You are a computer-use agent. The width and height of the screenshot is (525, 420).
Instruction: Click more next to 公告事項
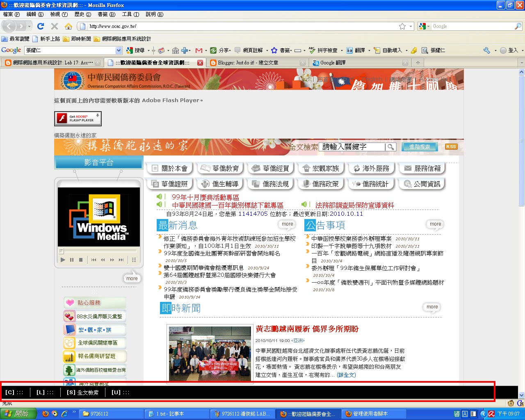436,224
